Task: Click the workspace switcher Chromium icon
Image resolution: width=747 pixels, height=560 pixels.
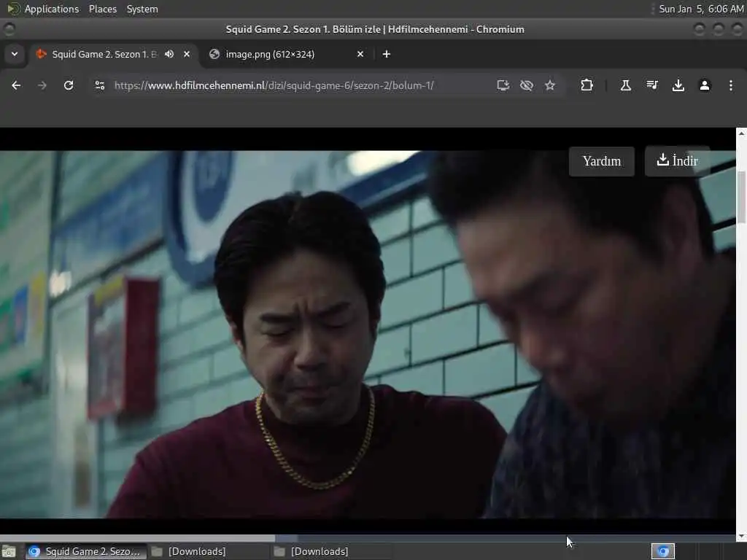Action: 663,551
